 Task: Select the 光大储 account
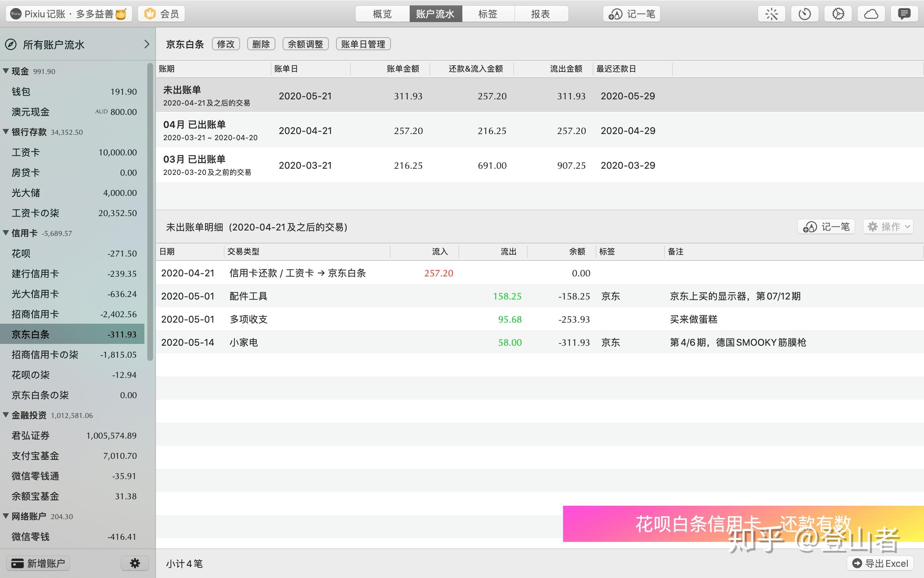pos(73,193)
